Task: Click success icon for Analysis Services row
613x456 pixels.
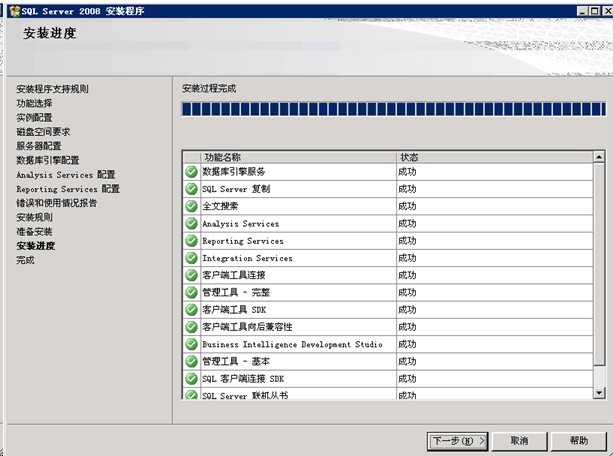Action: (x=191, y=223)
